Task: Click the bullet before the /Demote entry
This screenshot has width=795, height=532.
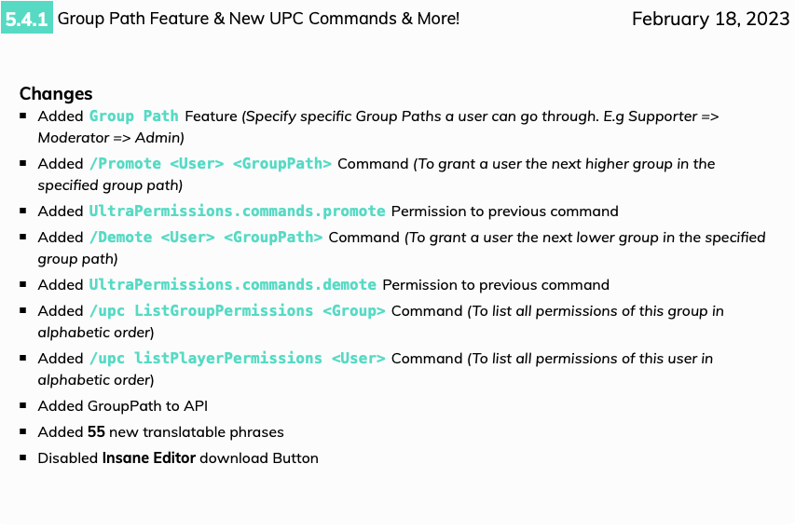Action: tap(22, 237)
